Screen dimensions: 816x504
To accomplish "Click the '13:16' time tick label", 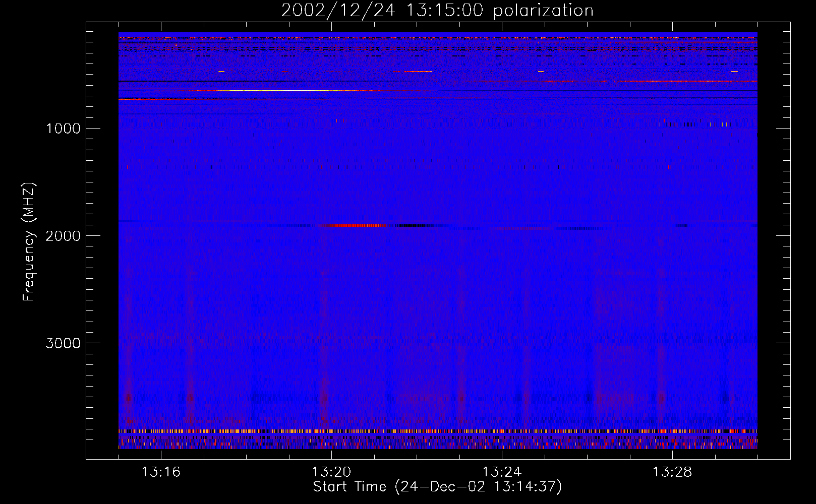I will click(161, 472).
